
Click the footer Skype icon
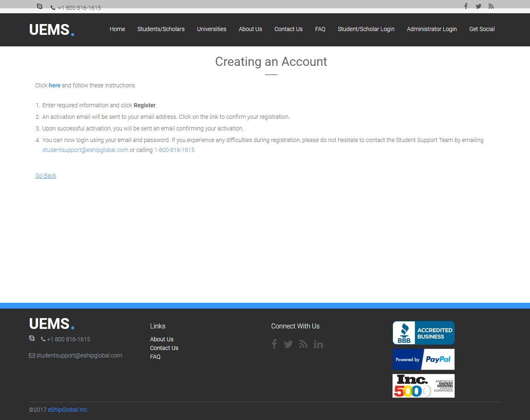coord(32,338)
